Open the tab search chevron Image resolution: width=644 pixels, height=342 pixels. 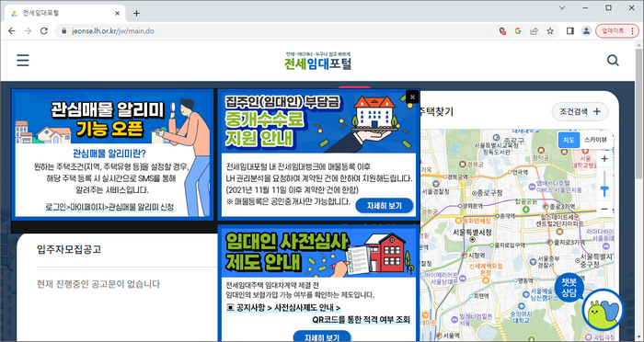pyautogui.click(x=562, y=7)
